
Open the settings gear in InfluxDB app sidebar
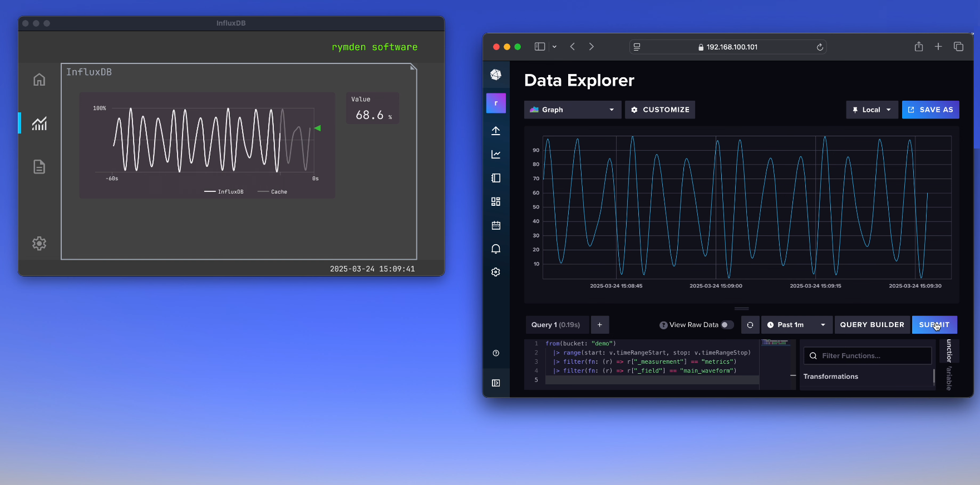(39, 243)
